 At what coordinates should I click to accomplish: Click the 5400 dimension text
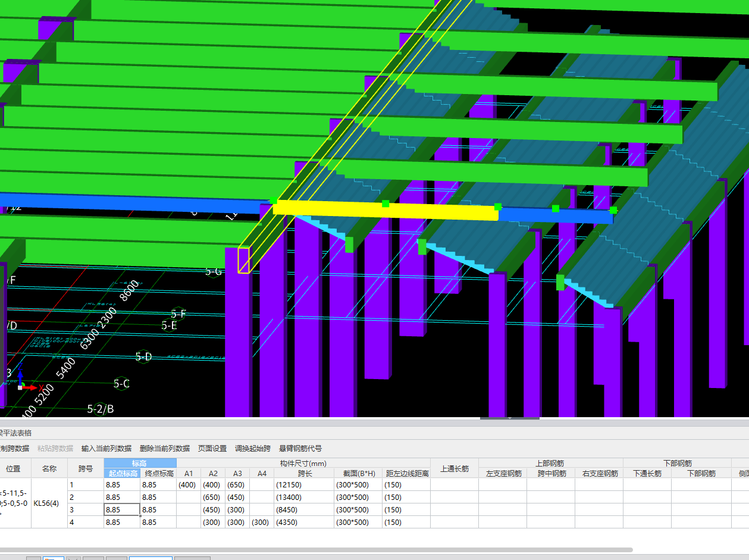coord(65,368)
